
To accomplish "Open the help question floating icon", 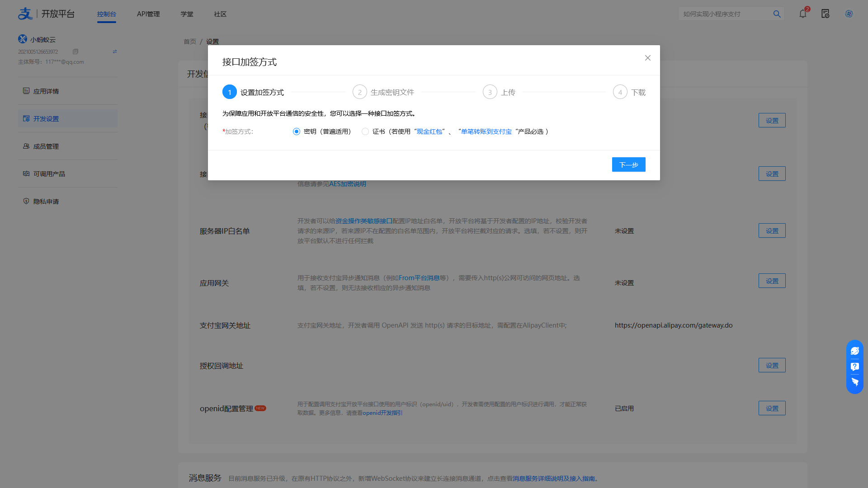I will (855, 366).
